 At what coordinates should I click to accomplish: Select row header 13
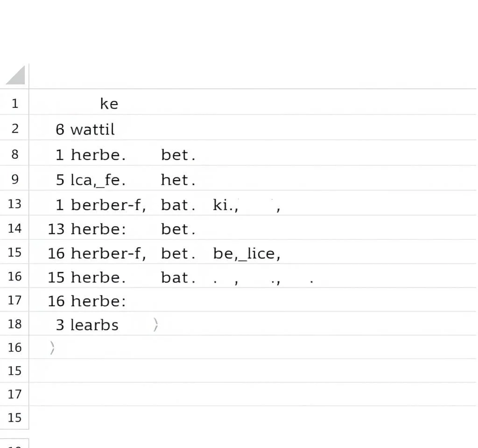tap(14, 204)
